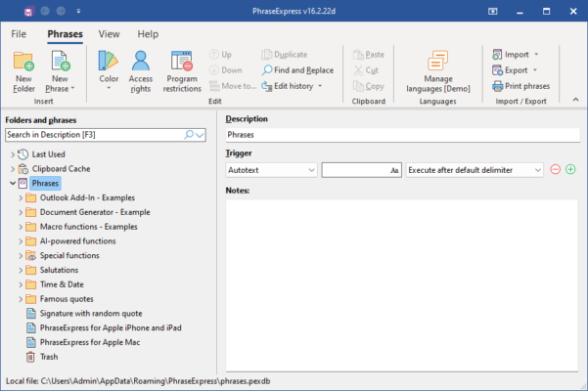The height and width of the screenshot is (391, 588).
Task: Open the Export dropdown arrow
Action: point(535,70)
